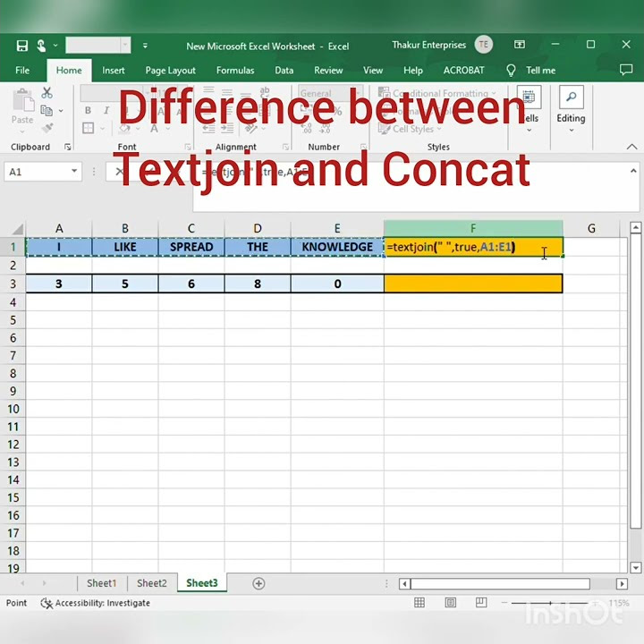Click cell A3 with value 3
Image resolution: width=644 pixels, height=644 pixels.
59,284
